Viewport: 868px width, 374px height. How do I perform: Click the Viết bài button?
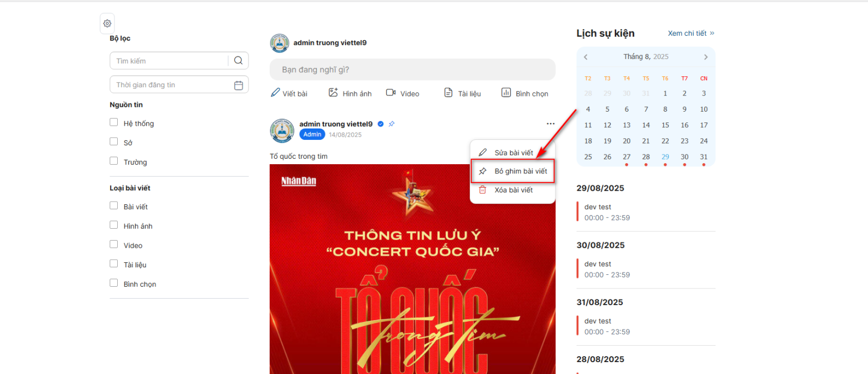289,93
